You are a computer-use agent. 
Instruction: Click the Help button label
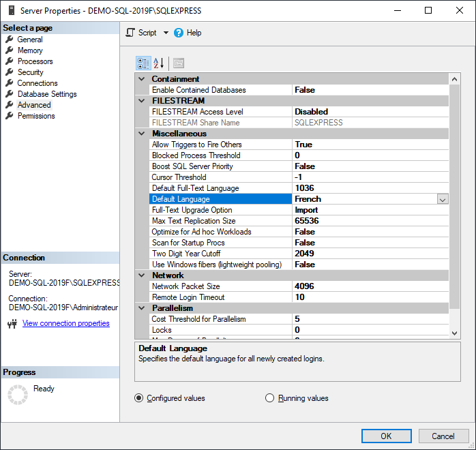point(194,33)
